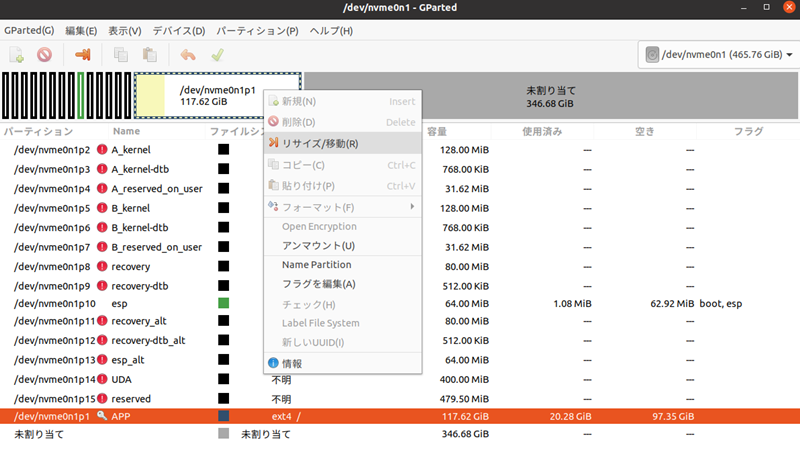This screenshot has width=800, height=470.
Task: Choose アンマウント(U) in context menu
Action: point(342,245)
